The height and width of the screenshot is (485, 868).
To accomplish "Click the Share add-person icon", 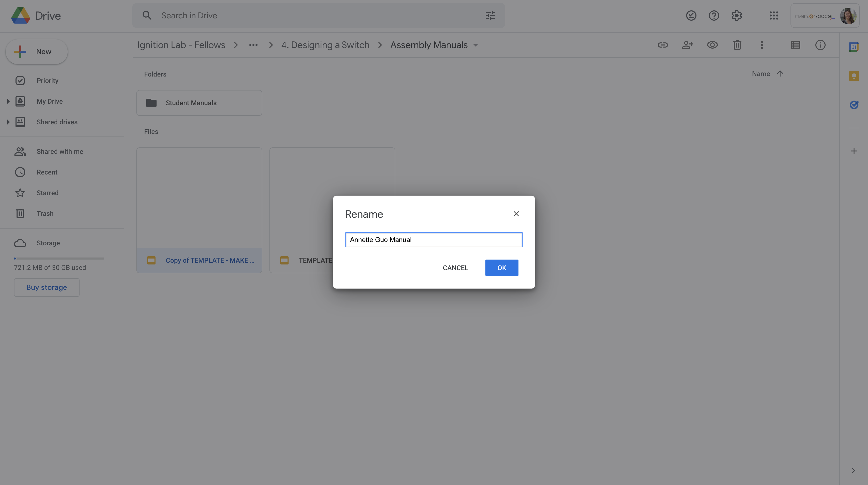I will [x=687, y=45].
